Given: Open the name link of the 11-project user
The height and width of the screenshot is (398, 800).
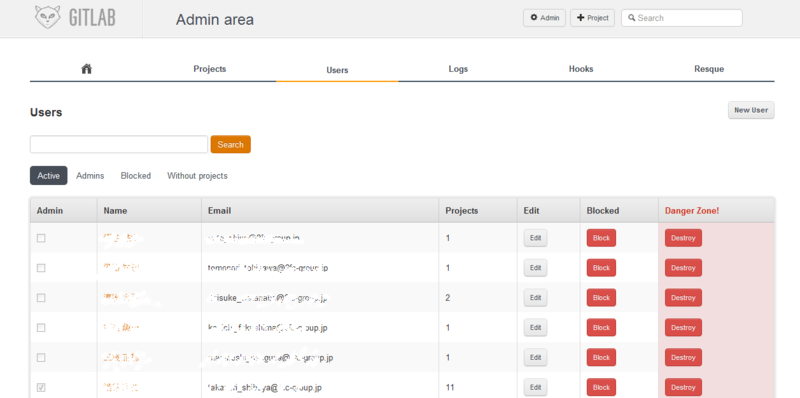Looking at the screenshot, I should click(120, 387).
